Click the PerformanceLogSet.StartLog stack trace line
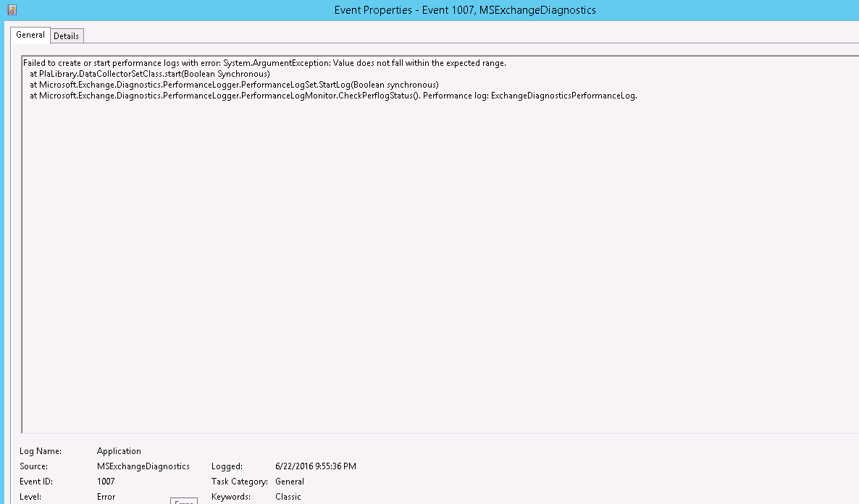The image size is (859, 504). coord(232,85)
